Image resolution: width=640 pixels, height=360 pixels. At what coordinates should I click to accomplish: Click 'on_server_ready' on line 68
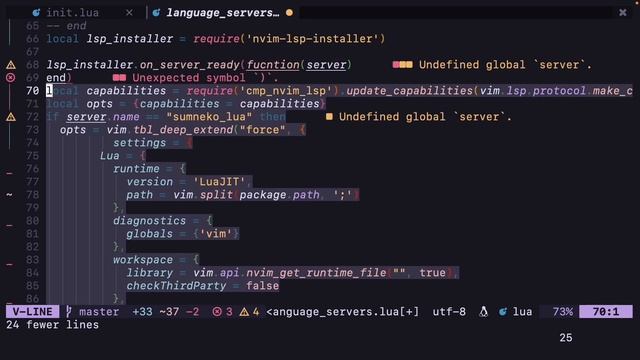point(189,64)
